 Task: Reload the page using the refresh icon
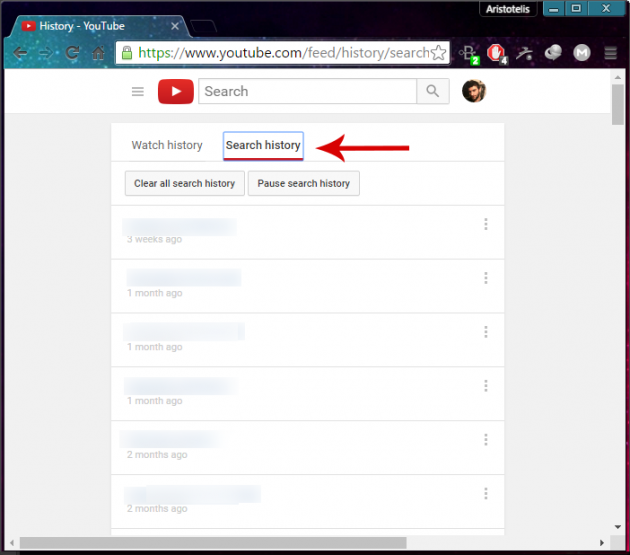point(72,53)
